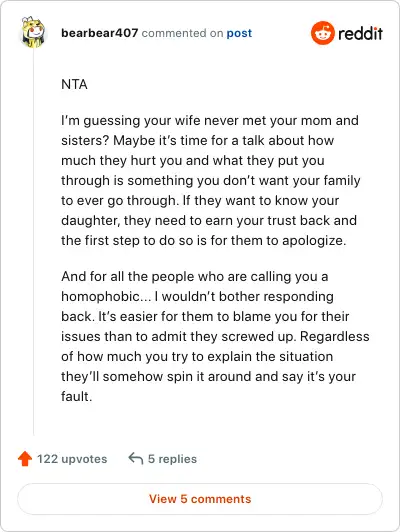400x532 pixels.
Task: Click the bearbear407 avatar image
Action: tap(33, 32)
